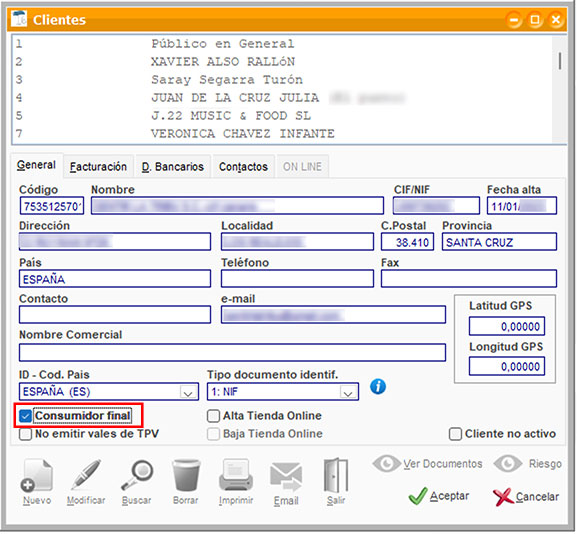Click the Riesgo eye icon
Image resolution: width=577 pixels, height=534 pixels.
(508, 464)
